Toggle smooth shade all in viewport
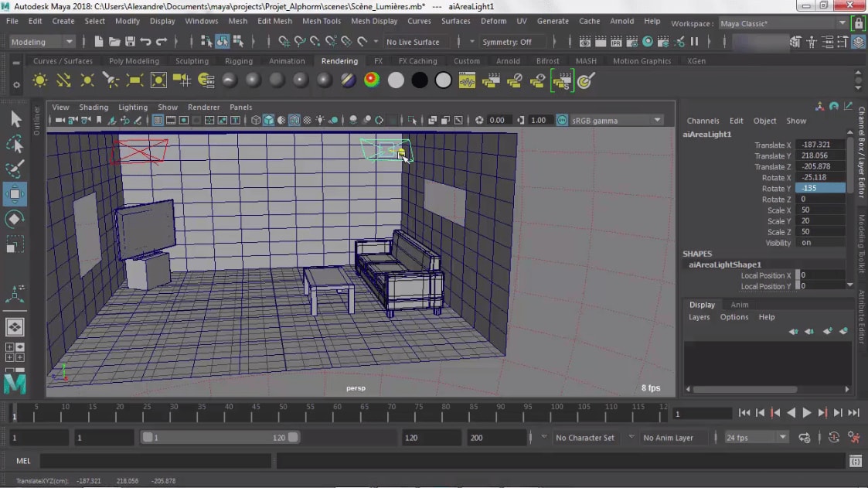This screenshot has width=868, height=488. 268,120
